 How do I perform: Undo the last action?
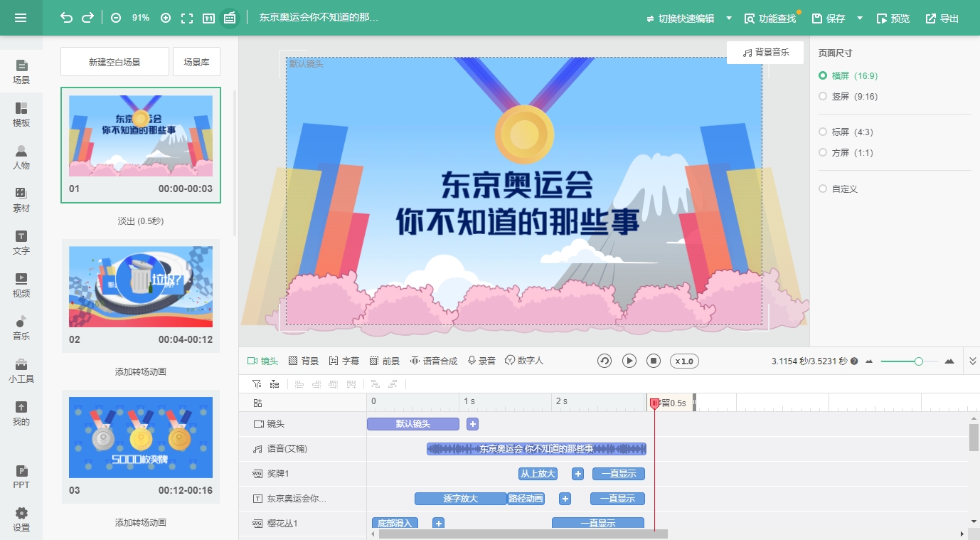point(66,18)
